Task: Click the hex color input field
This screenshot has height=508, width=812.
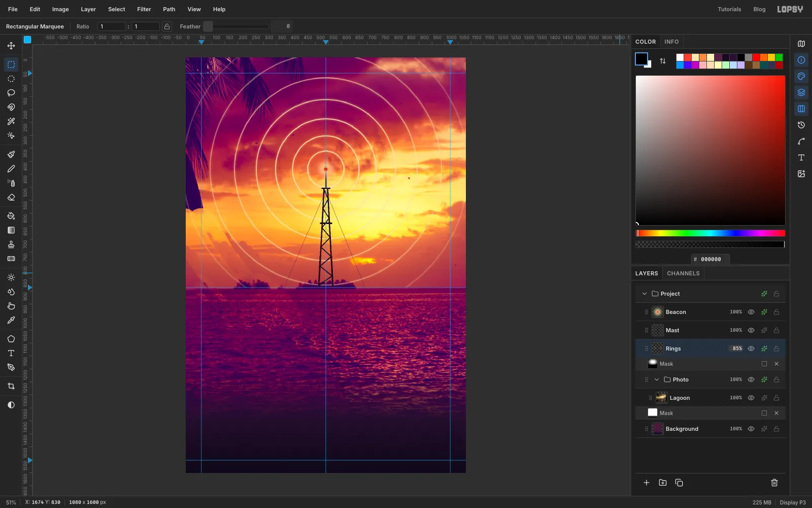Action: pyautogui.click(x=710, y=259)
